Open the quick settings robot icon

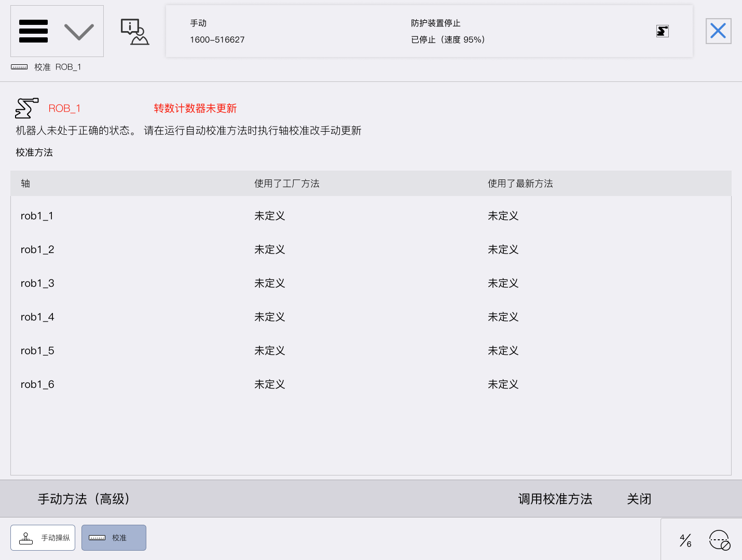tap(720, 540)
